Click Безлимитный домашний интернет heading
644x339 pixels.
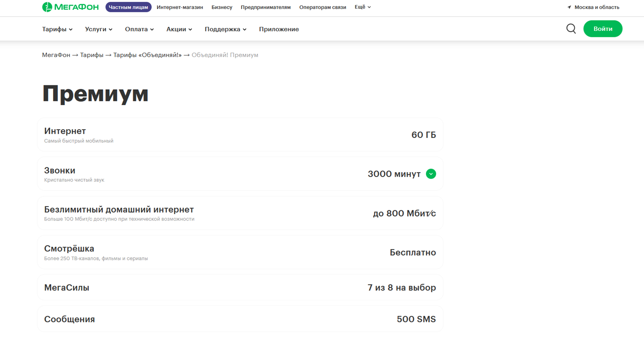click(119, 209)
